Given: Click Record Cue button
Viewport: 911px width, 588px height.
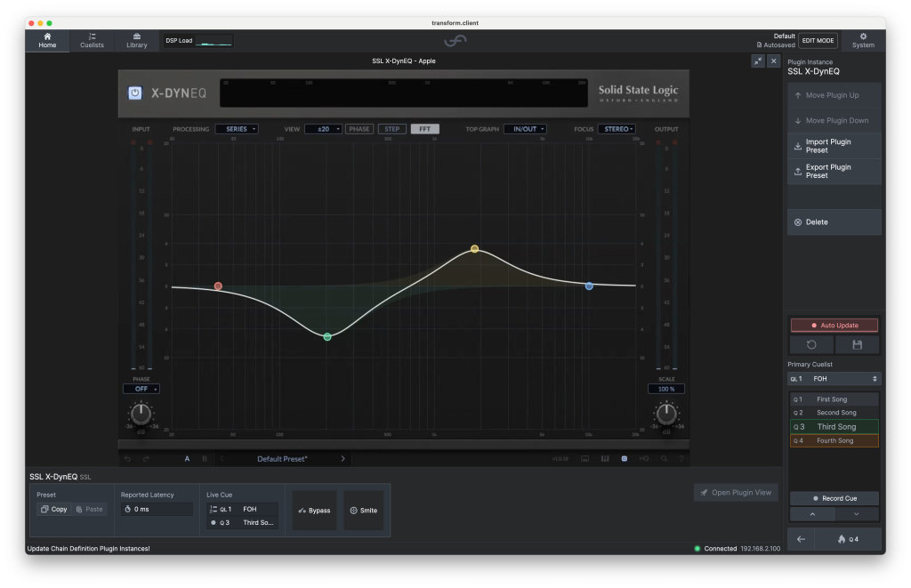Looking at the screenshot, I should [834, 498].
